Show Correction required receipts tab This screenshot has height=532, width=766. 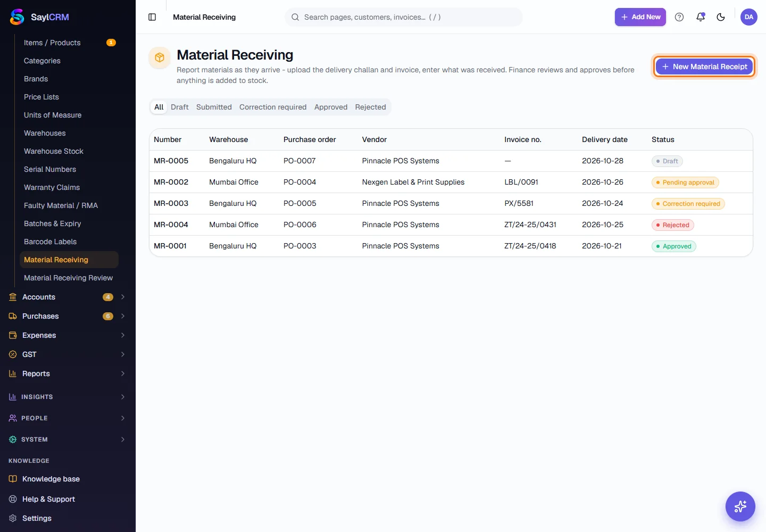pos(273,107)
